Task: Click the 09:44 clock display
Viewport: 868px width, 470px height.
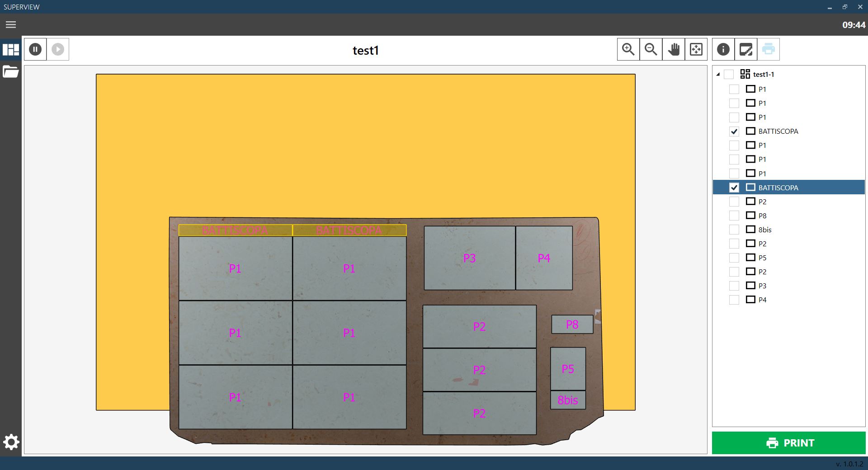Action: pyautogui.click(x=854, y=25)
